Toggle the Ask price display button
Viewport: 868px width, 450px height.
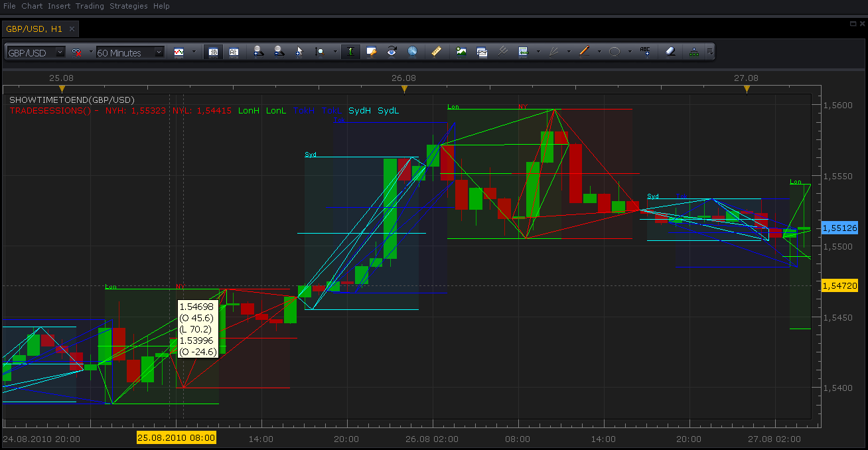234,52
